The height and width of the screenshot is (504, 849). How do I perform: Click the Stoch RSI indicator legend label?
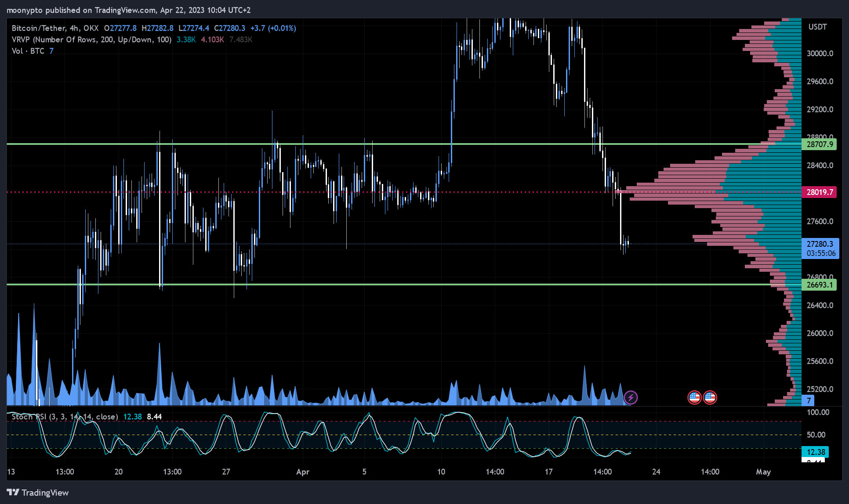click(x=65, y=417)
